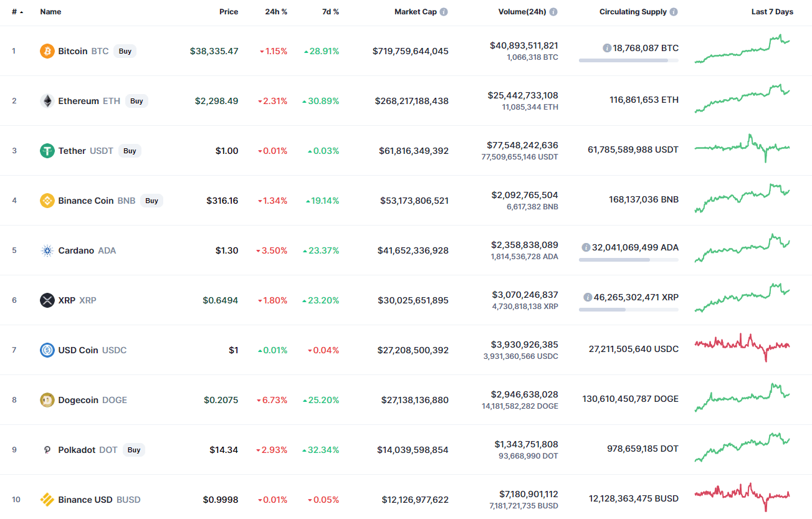Click the XRP logo icon
The height and width of the screenshot is (519, 812).
click(x=47, y=300)
